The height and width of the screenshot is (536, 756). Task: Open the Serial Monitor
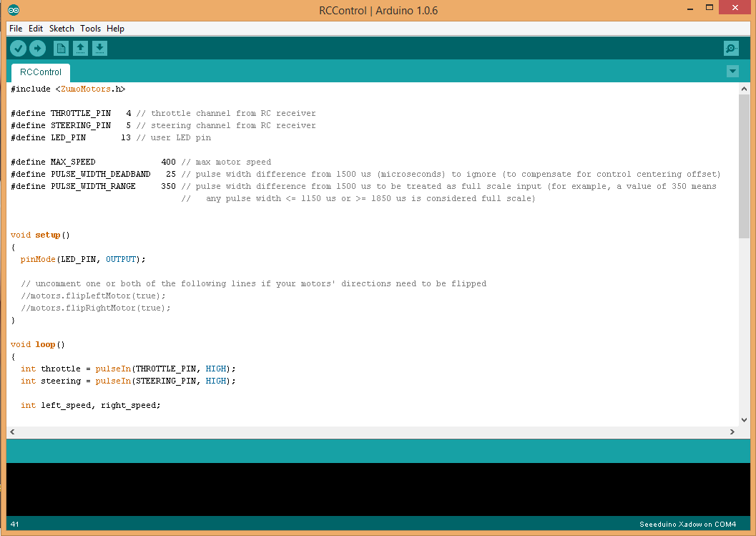pyautogui.click(x=732, y=48)
